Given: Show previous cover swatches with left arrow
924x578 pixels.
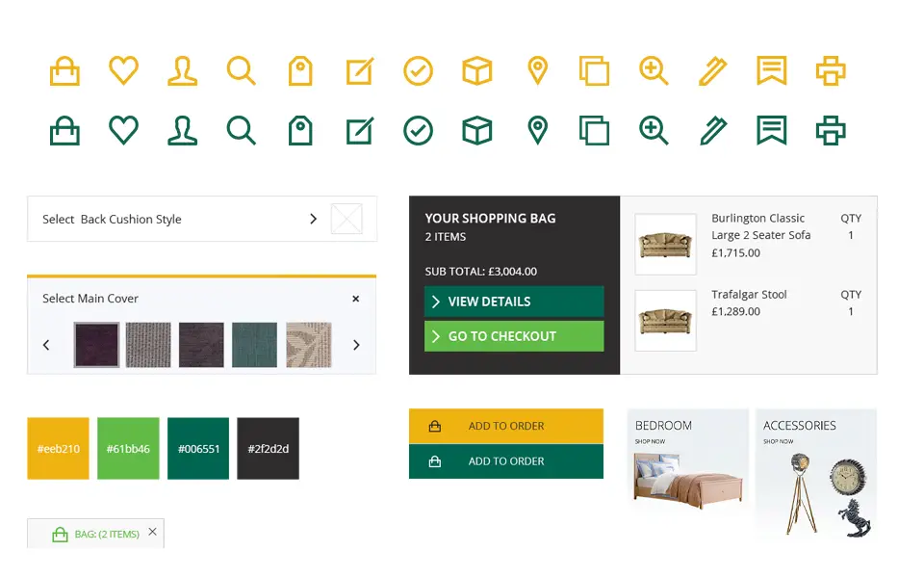Looking at the screenshot, I should point(46,345).
